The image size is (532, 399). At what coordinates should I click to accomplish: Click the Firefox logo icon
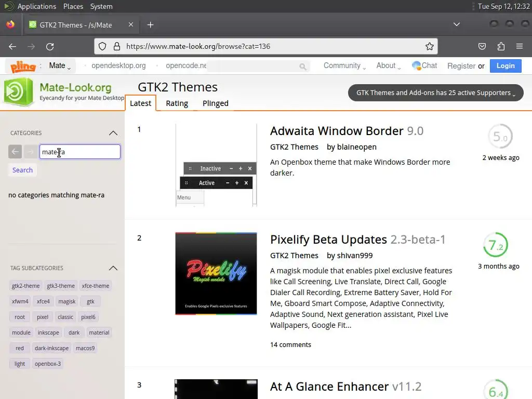coord(10,24)
